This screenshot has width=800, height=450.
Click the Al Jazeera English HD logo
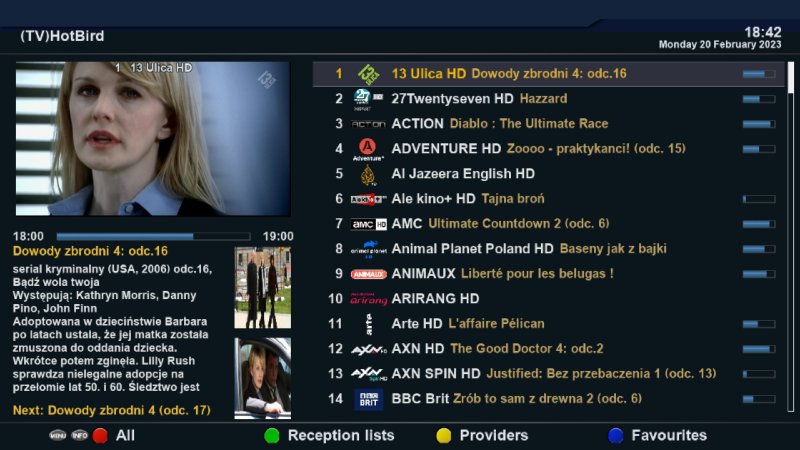[368, 174]
